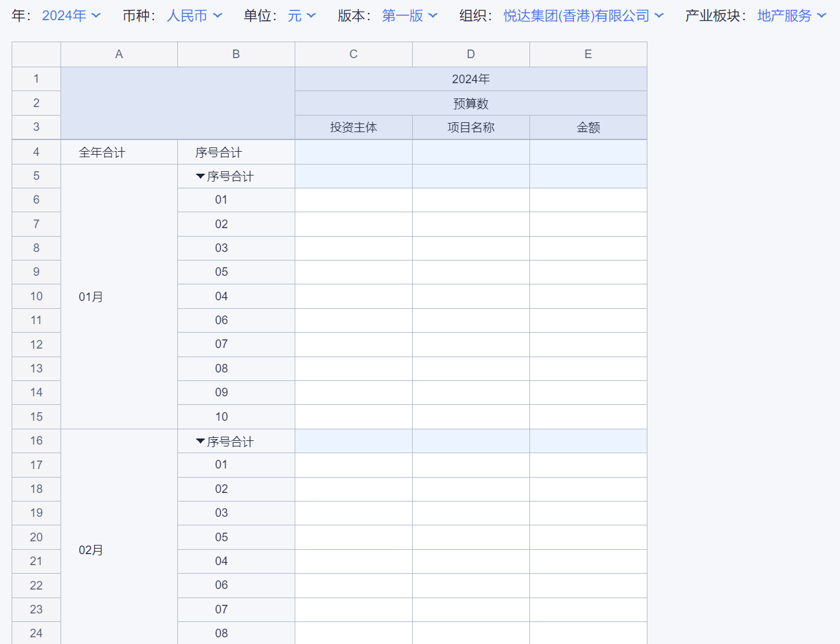Open the 年 2024年 dropdown
Image resolution: width=840 pixels, height=644 pixels.
click(71, 16)
